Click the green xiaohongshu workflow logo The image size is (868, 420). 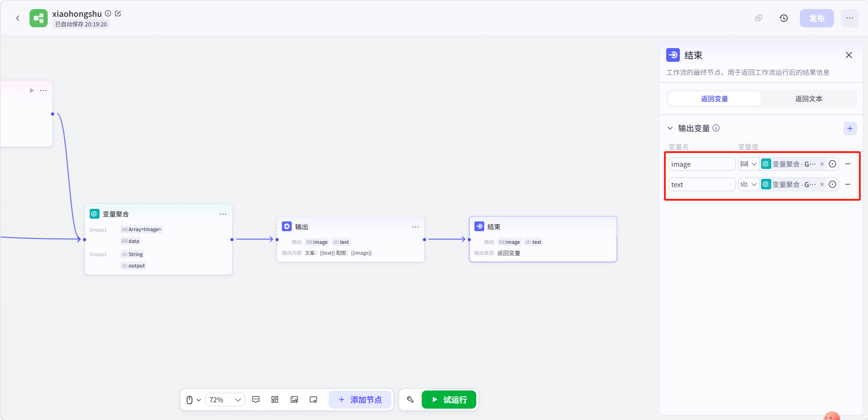39,18
